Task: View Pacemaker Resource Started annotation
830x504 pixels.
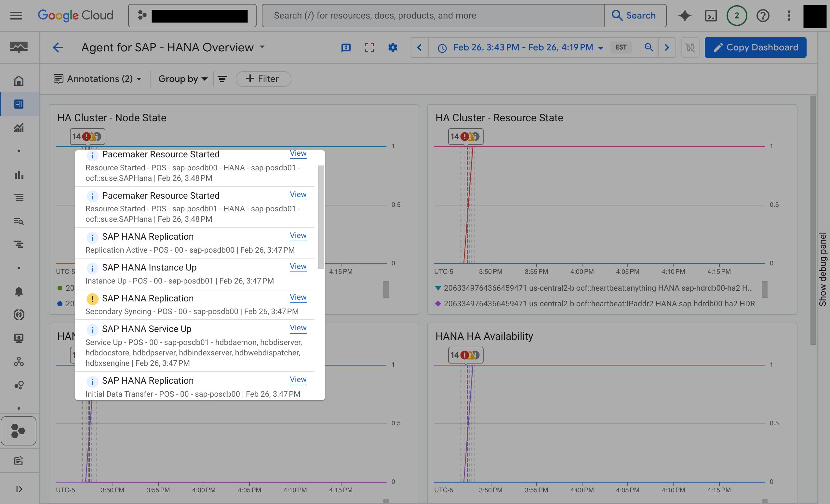Action: [298, 154]
